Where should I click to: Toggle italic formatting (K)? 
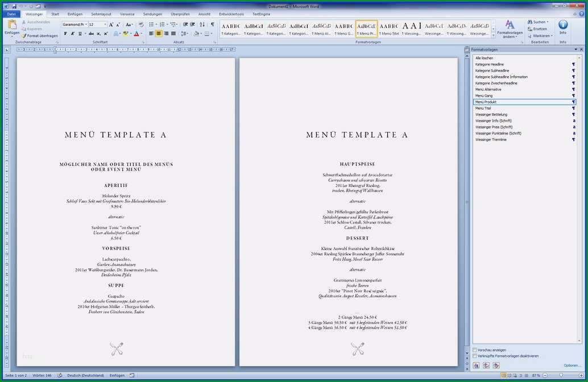(73, 34)
